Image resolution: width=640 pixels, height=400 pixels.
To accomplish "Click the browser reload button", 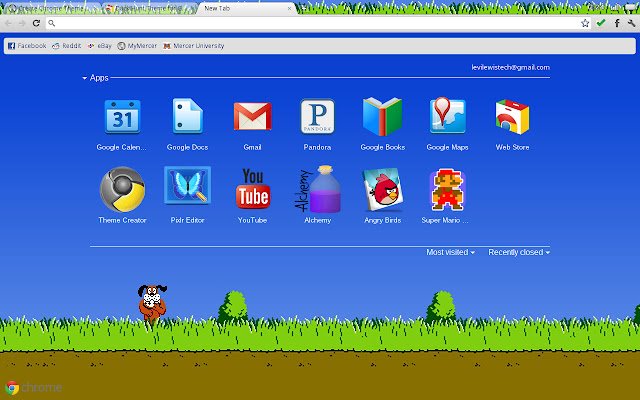I will pos(36,23).
